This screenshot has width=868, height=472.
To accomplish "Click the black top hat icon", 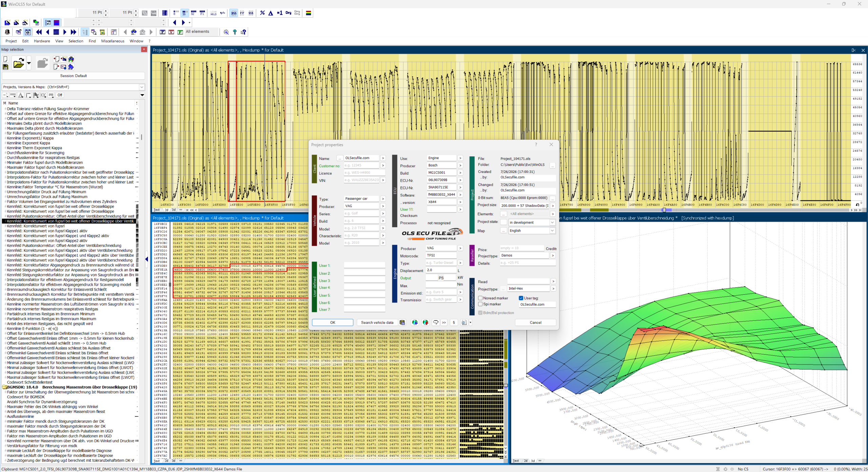I will click(7, 32).
